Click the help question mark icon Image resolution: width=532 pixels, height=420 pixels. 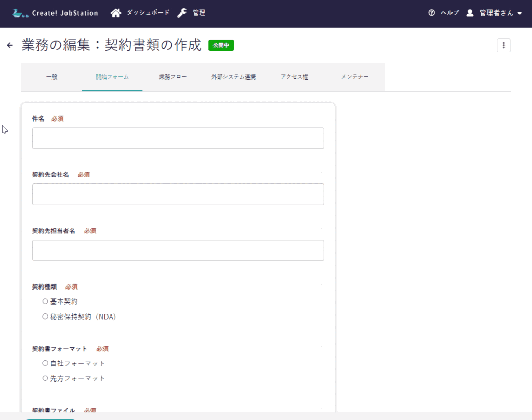click(x=431, y=13)
